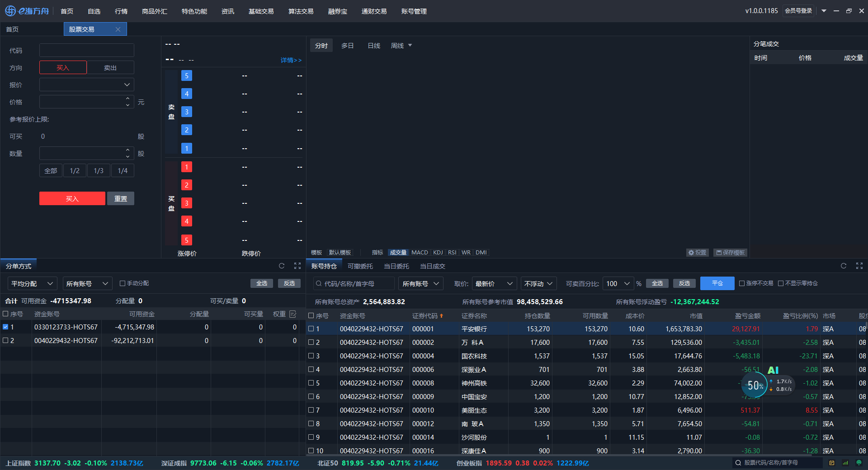Click the green signal strength icon
The width and height of the screenshot is (868, 470).
click(845, 463)
